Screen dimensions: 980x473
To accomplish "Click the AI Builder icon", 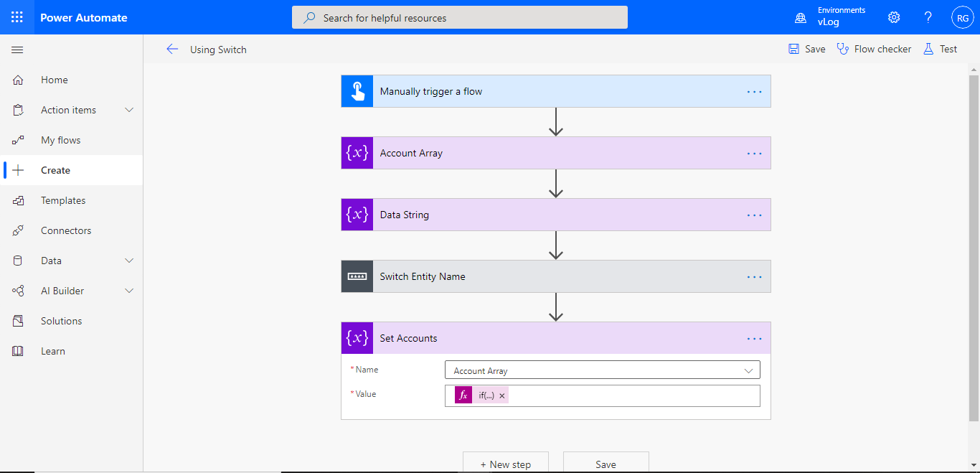I will click(18, 291).
